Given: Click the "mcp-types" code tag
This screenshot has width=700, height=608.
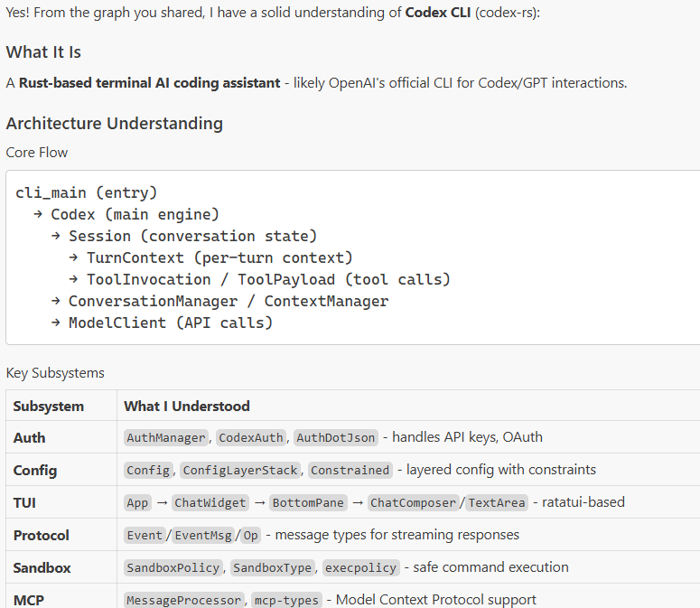Looking at the screenshot, I should [x=286, y=601].
